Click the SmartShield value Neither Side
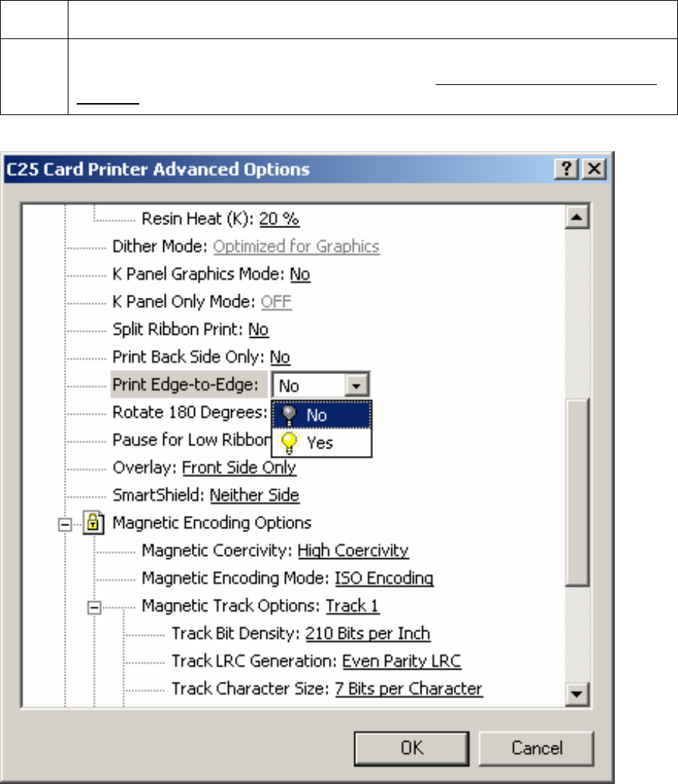This screenshot has width=678, height=784. click(x=254, y=495)
